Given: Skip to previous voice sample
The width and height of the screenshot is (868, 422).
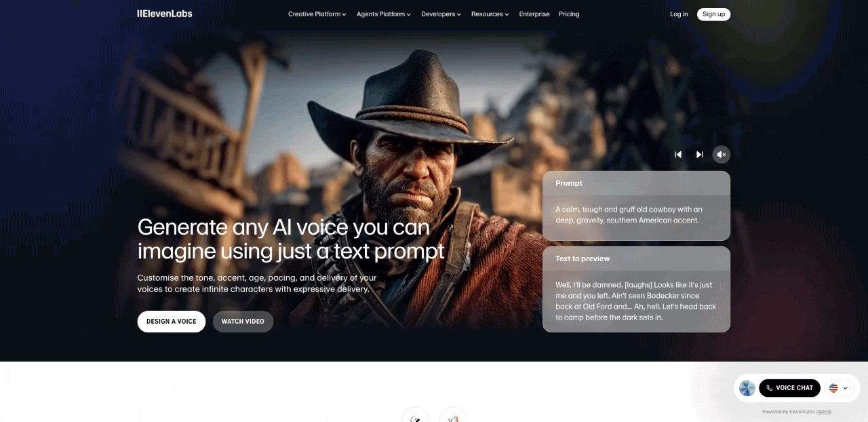Looking at the screenshot, I should 678,155.
